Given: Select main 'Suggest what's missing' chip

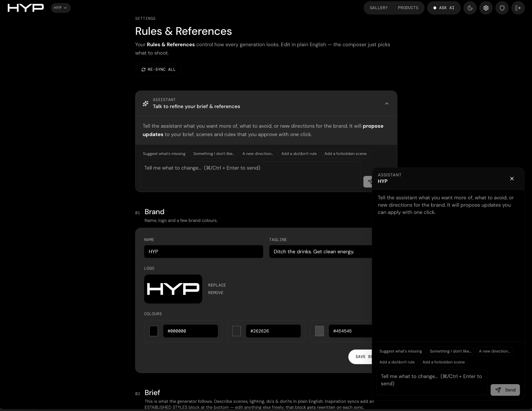Looking at the screenshot, I should coord(164,154).
